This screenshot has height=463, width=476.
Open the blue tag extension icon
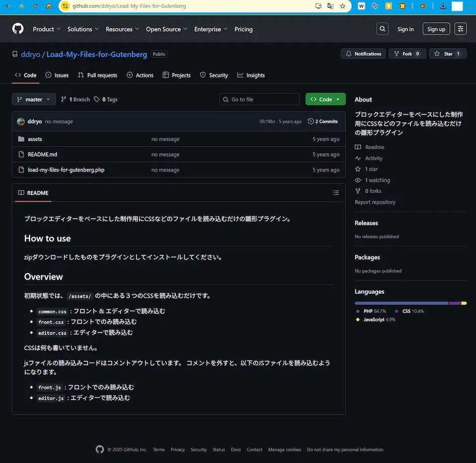(x=375, y=6)
